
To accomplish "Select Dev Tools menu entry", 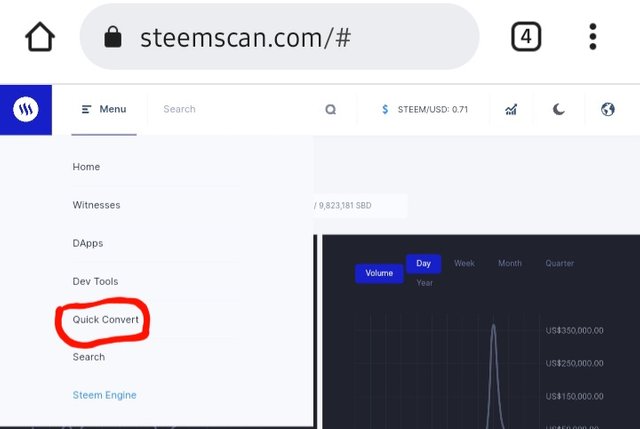I will coord(95,281).
